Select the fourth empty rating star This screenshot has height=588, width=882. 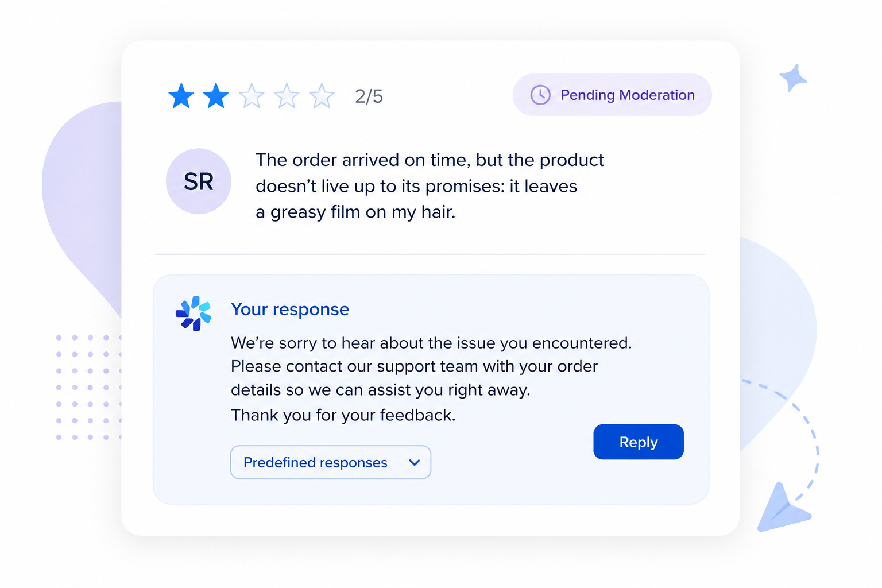287,96
